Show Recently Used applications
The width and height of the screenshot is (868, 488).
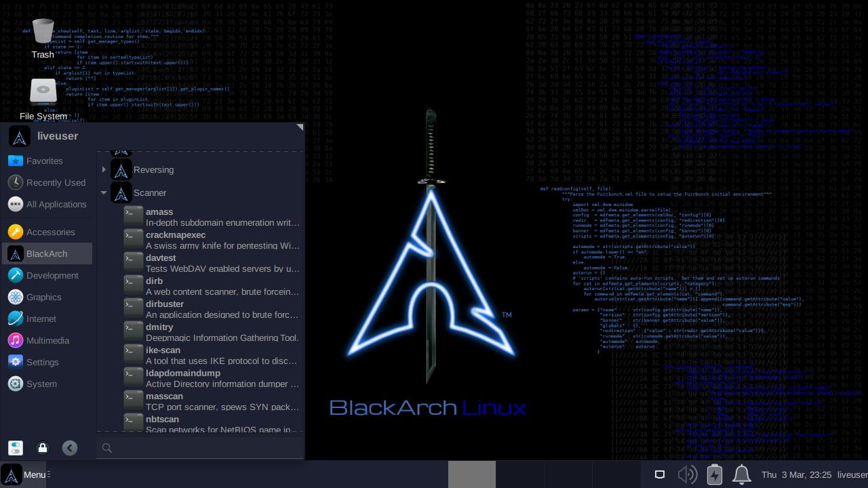[47, 182]
